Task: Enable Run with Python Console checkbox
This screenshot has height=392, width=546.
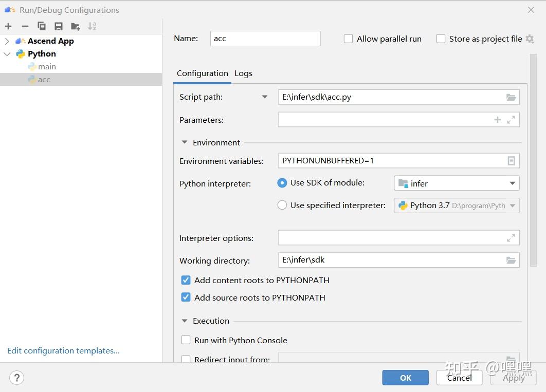Action: 186,340
